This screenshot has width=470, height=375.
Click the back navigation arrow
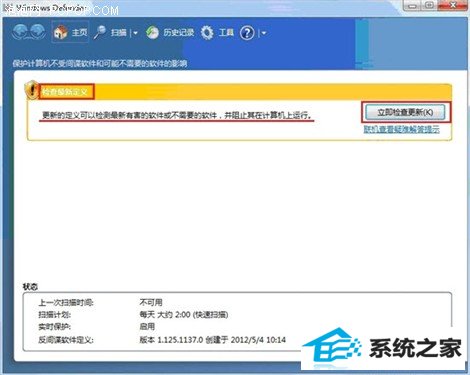20,33
